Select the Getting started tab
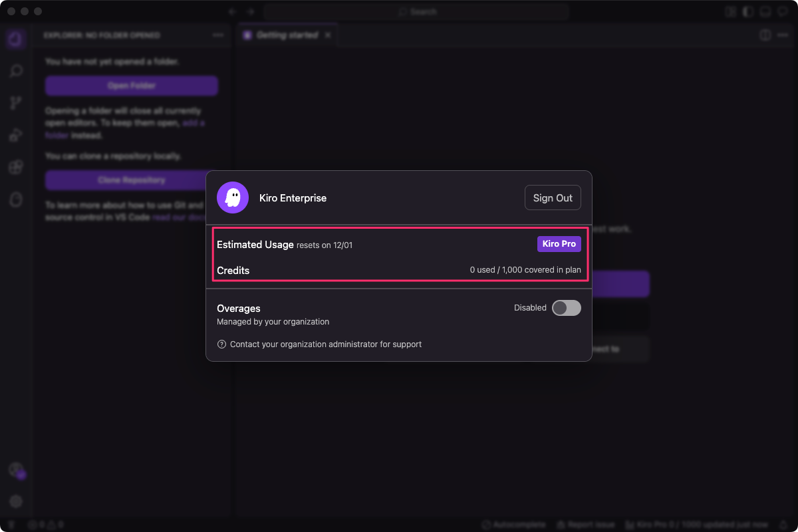The width and height of the screenshot is (798, 532). (287, 35)
